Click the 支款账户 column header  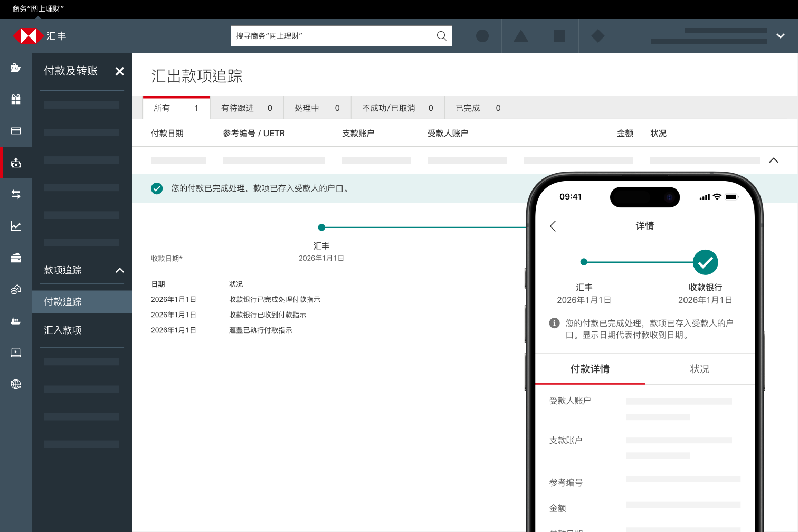[x=358, y=134]
